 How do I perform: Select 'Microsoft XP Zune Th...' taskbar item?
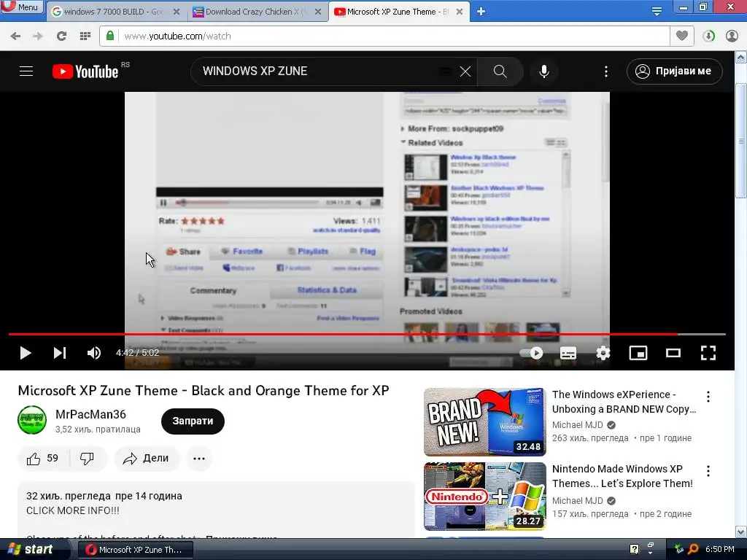(135, 550)
